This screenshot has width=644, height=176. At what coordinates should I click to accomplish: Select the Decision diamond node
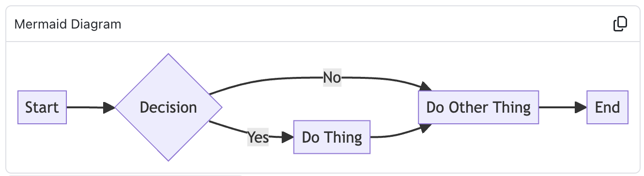click(x=169, y=107)
